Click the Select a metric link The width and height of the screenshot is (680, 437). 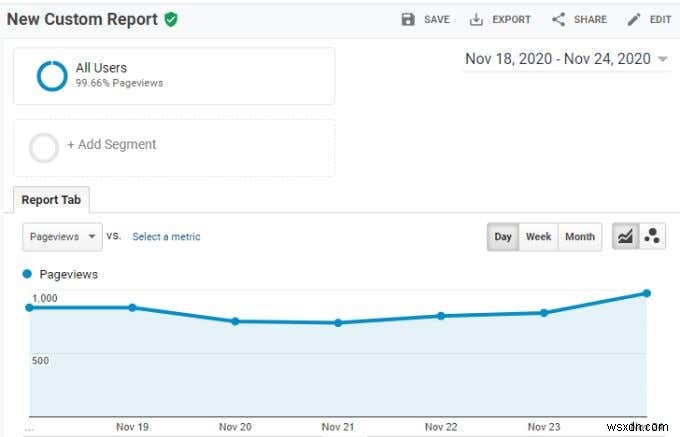(166, 237)
